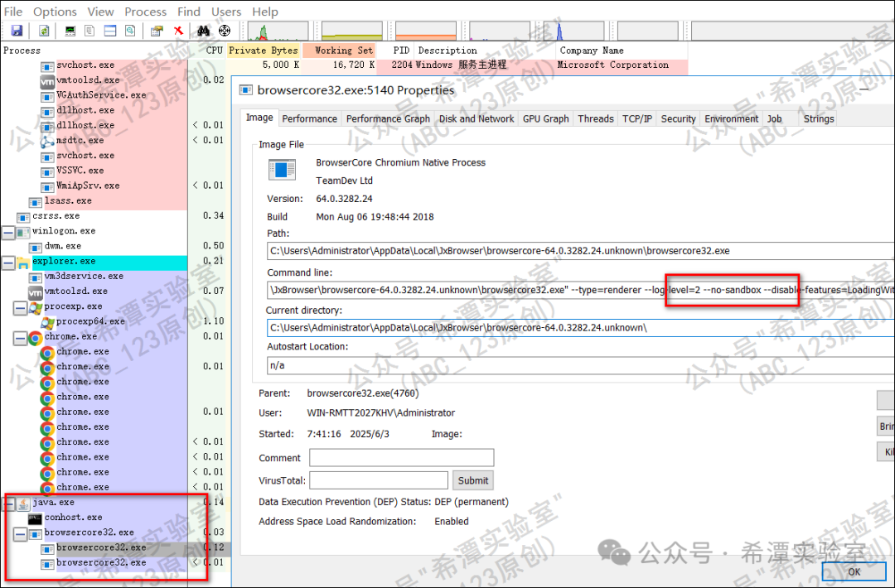Viewport: 895px width, 588px height.
Task: Click the CPU usage mini graph
Action: pos(278,31)
